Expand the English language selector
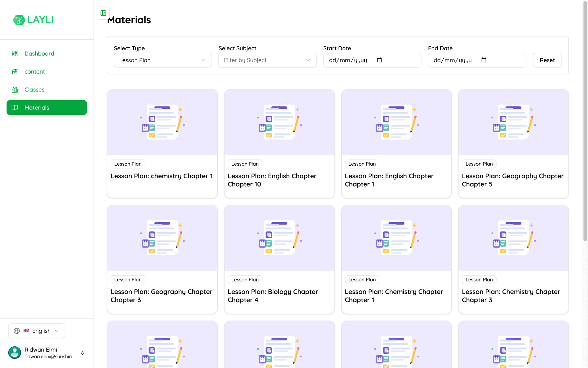Image resolution: width=588 pixels, height=368 pixels. tap(37, 331)
